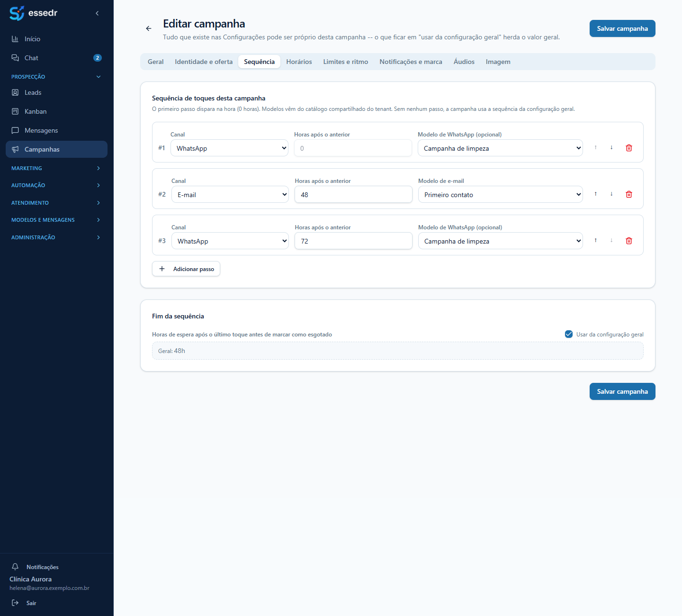Expand the Marketing sidebar section
The height and width of the screenshot is (616, 682).
click(56, 168)
